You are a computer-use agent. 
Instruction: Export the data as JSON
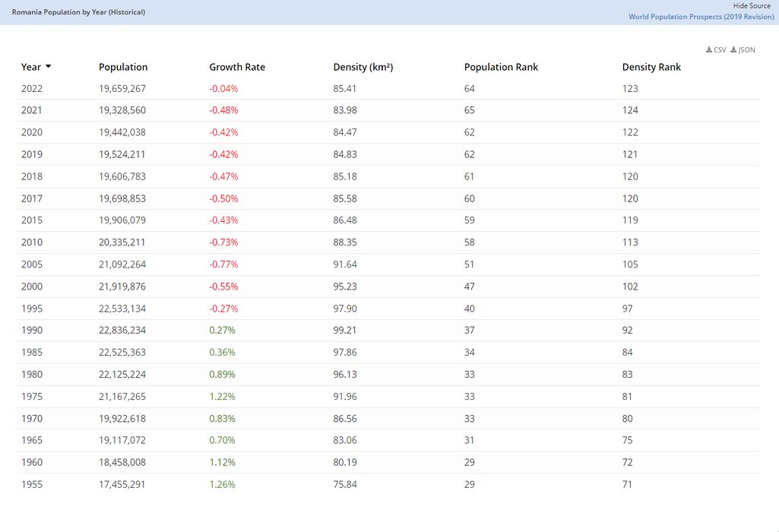tap(743, 50)
